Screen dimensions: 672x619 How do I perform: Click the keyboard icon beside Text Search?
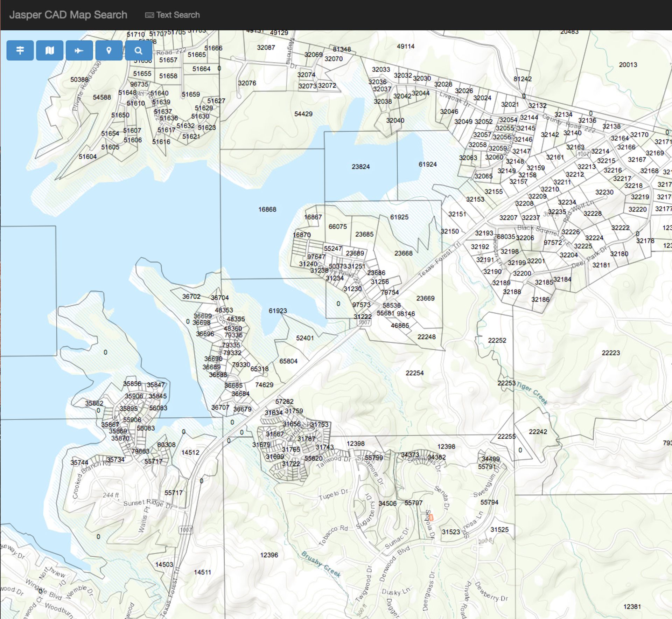point(149,15)
